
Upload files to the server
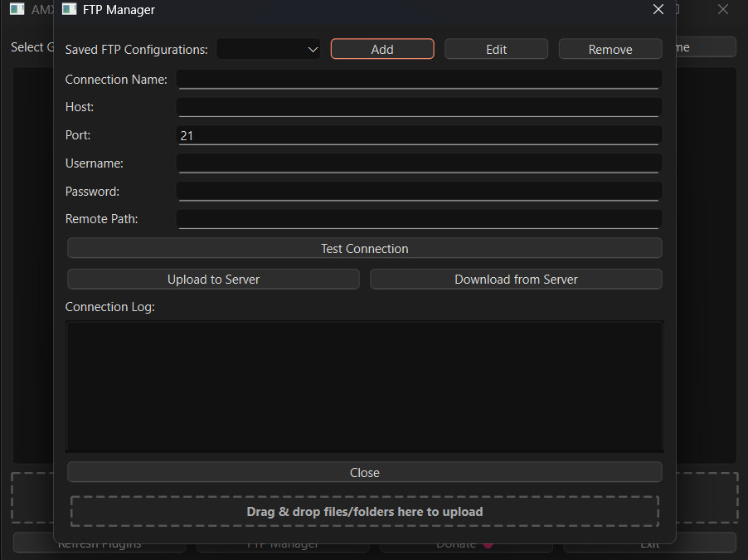click(212, 279)
